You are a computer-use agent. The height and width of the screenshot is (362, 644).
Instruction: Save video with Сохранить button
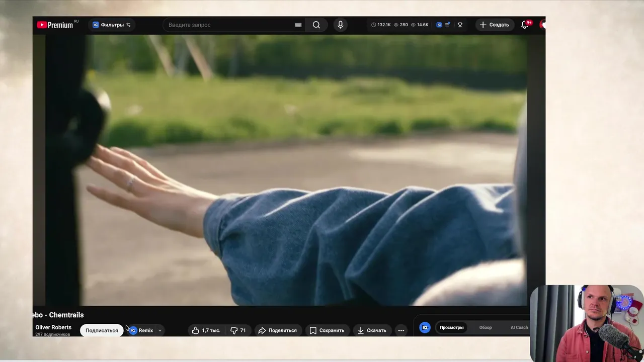tap(327, 330)
